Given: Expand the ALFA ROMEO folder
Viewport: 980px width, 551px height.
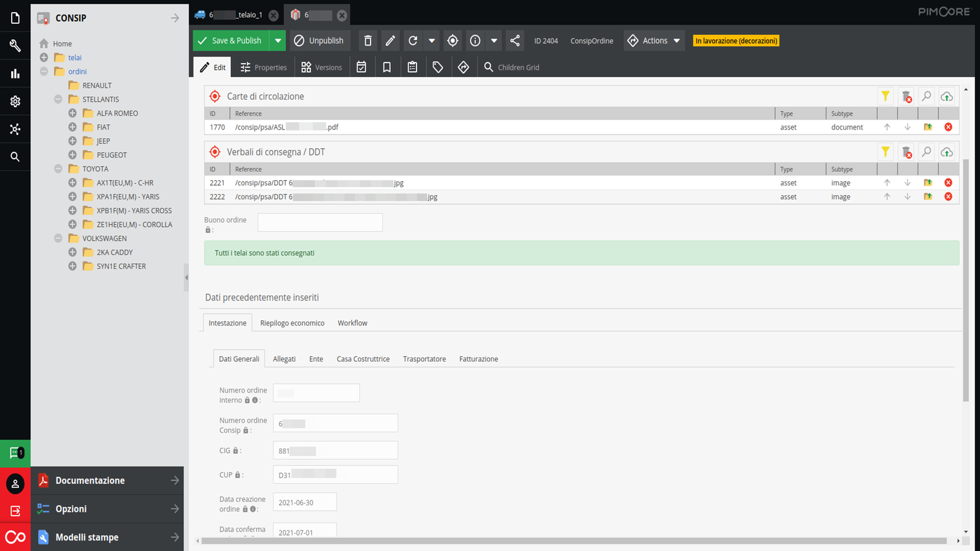Looking at the screenshot, I should pyautogui.click(x=72, y=113).
